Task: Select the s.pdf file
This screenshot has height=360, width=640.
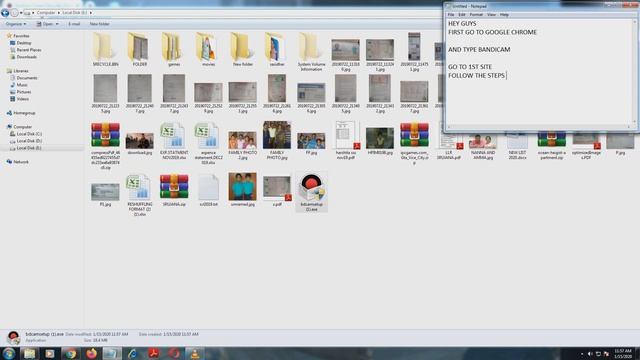Action: pyautogui.click(x=277, y=188)
